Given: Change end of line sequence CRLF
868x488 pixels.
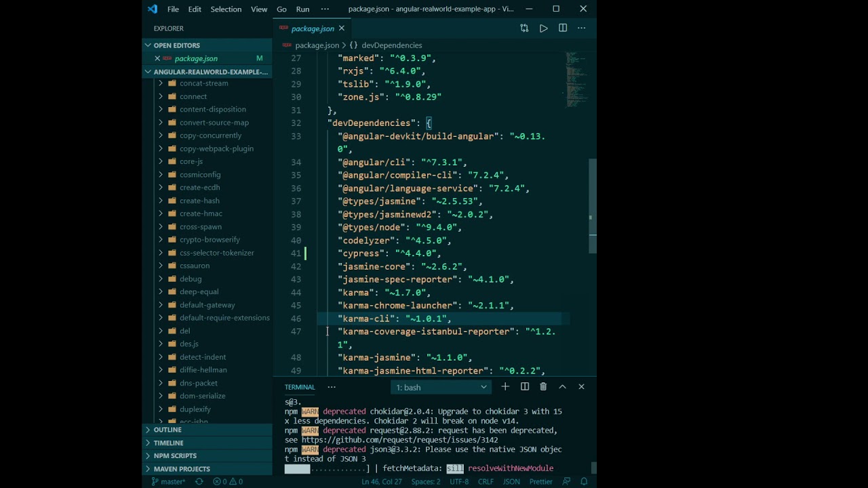Looking at the screenshot, I should click(486, 482).
